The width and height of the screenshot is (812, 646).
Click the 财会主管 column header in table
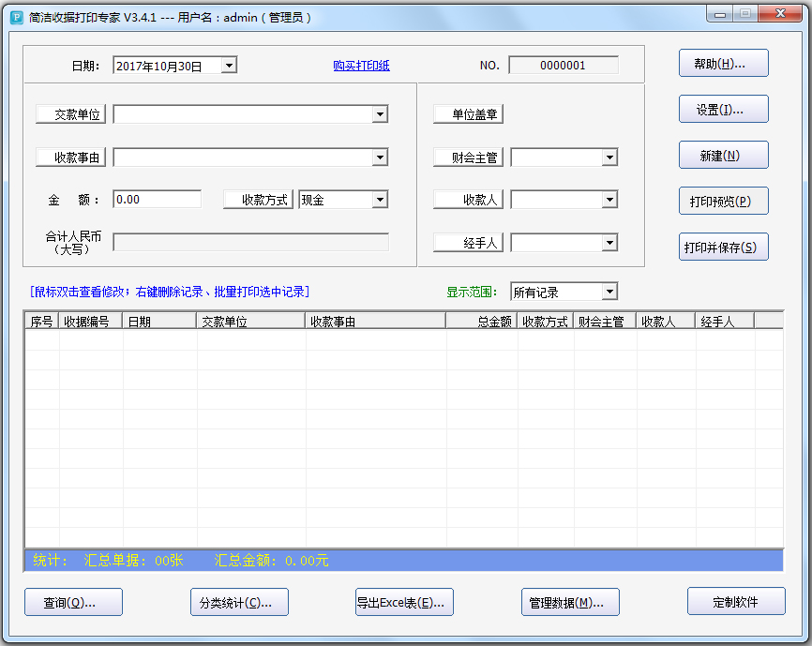click(605, 322)
